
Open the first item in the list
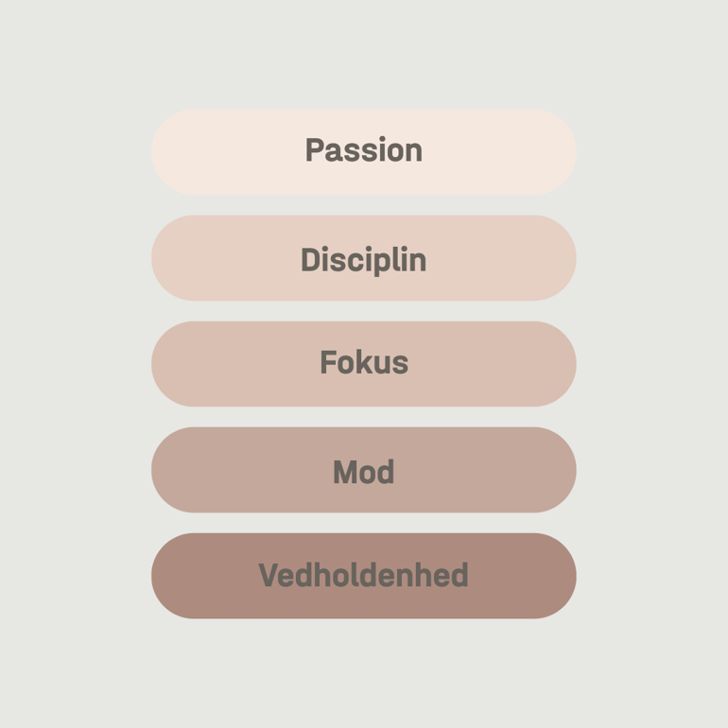pyautogui.click(x=363, y=151)
